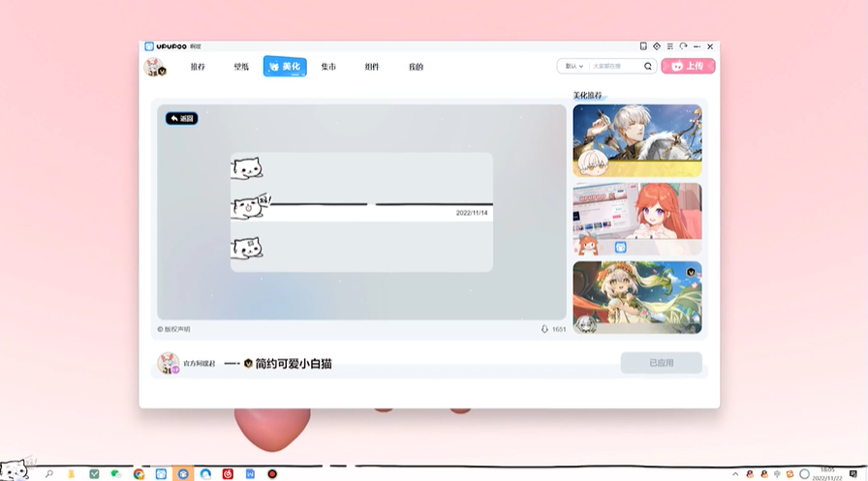Open the 壁纸 tab
The width and height of the screenshot is (868, 481).
click(x=241, y=67)
